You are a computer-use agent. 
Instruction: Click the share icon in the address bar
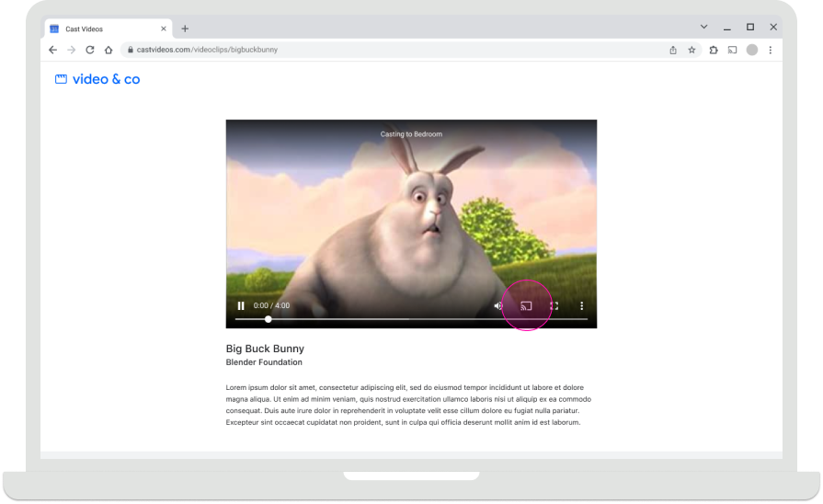click(673, 50)
